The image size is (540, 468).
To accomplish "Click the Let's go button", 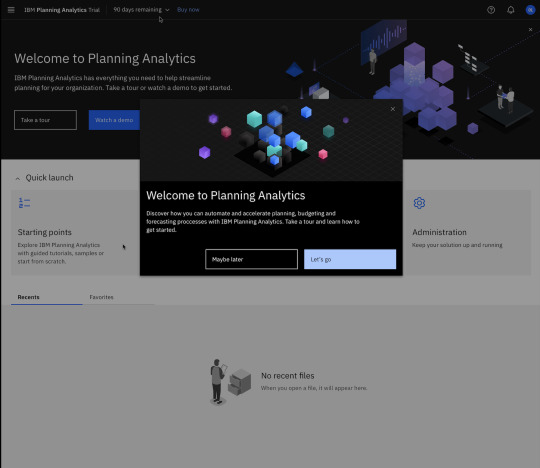I will pos(350,259).
